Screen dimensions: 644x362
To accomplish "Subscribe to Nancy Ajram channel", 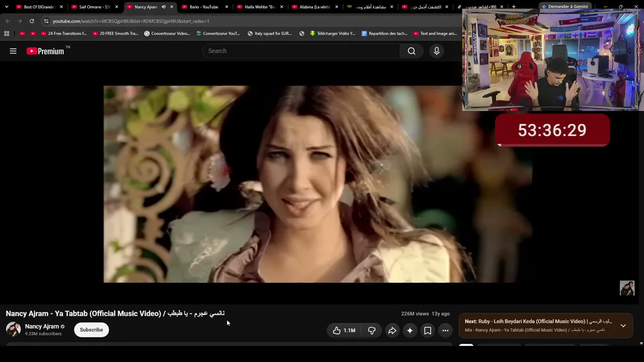I will (91, 330).
